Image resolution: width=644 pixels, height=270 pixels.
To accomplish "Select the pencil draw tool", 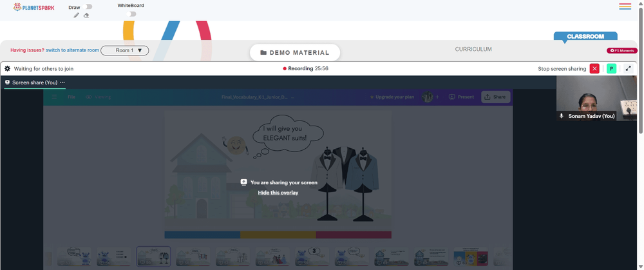I will [x=77, y=15].
